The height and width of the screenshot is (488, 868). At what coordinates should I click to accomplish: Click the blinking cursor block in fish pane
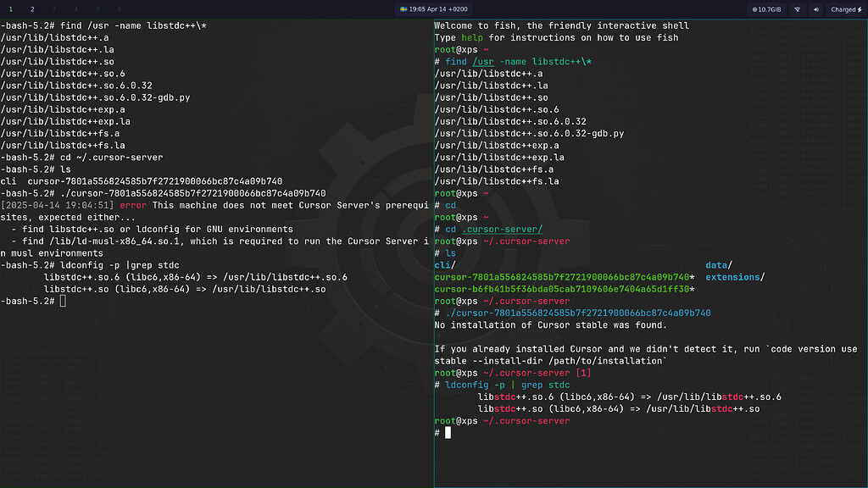447,432
